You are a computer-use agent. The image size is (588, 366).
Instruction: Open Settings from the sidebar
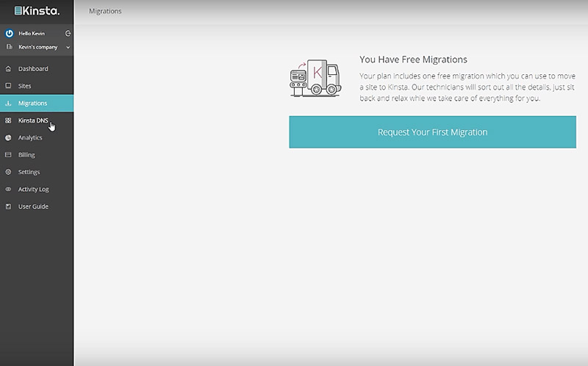coord(37,172)
